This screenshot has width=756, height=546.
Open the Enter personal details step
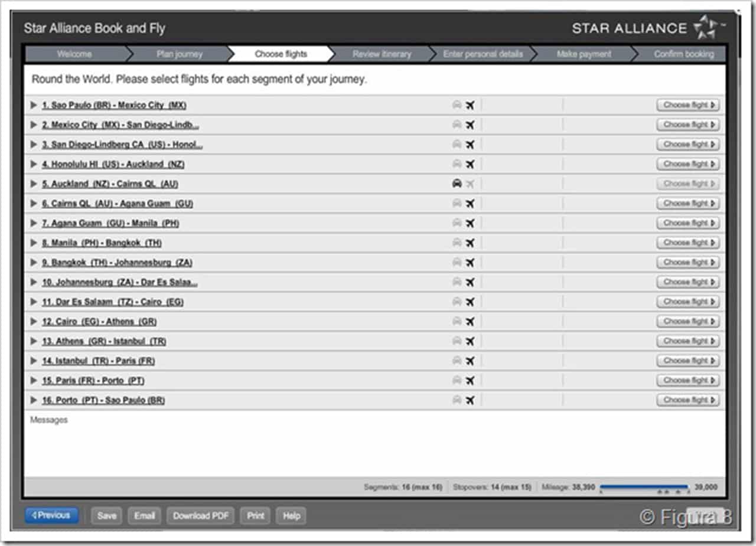pyautogui.click(x=483, y=54)
